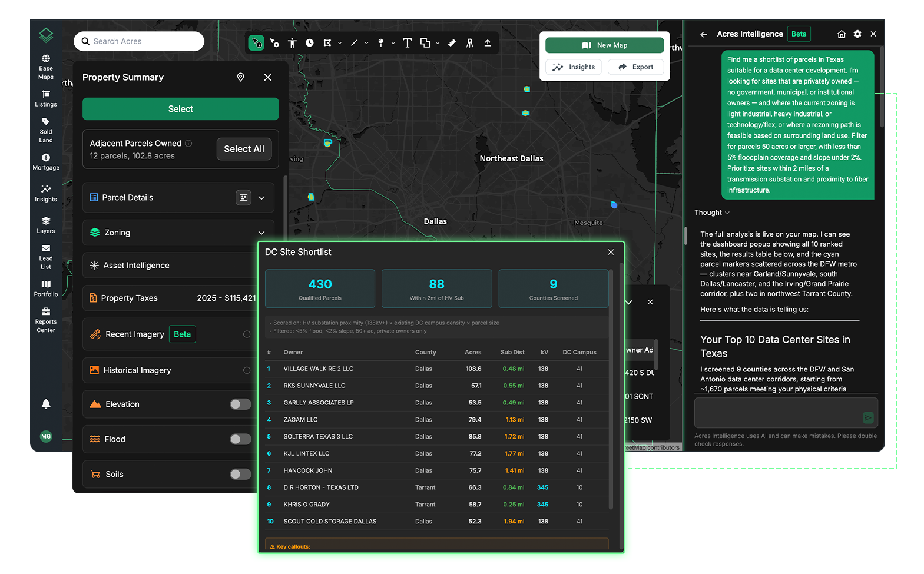
Task: Select the street view person tool
Action: click(x=292, y=43)
